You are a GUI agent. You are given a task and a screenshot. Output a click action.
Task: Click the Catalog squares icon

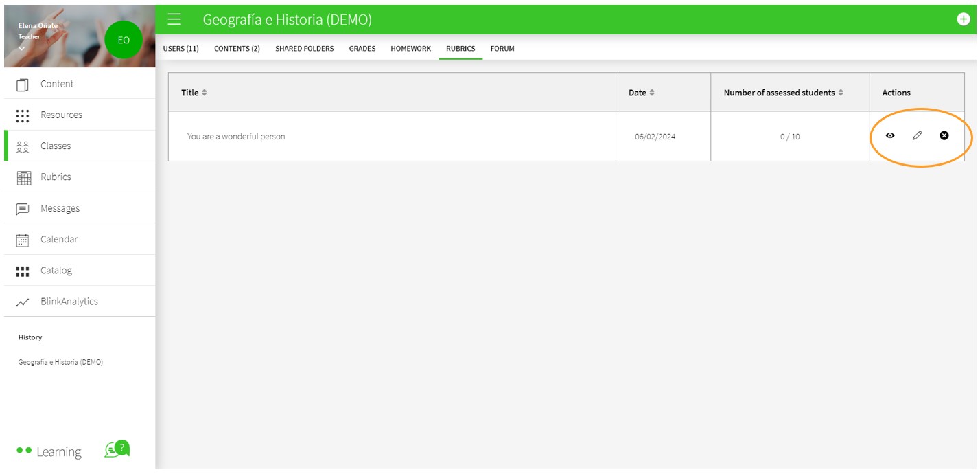(x=23, y=271)
